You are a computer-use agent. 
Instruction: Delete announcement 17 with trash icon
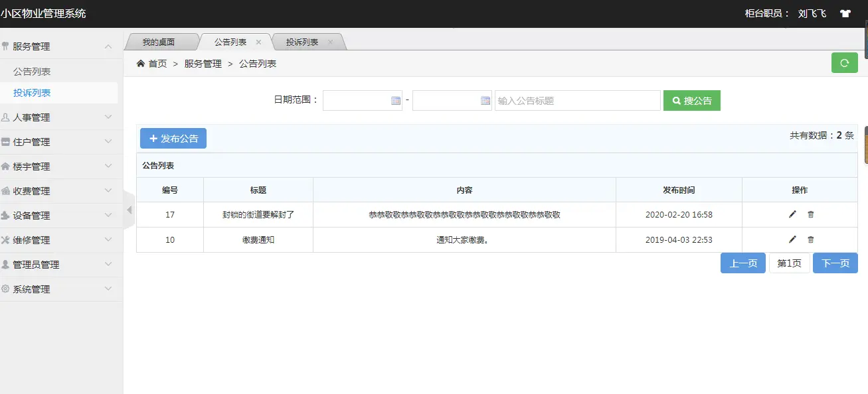click(x=811, y=214)
